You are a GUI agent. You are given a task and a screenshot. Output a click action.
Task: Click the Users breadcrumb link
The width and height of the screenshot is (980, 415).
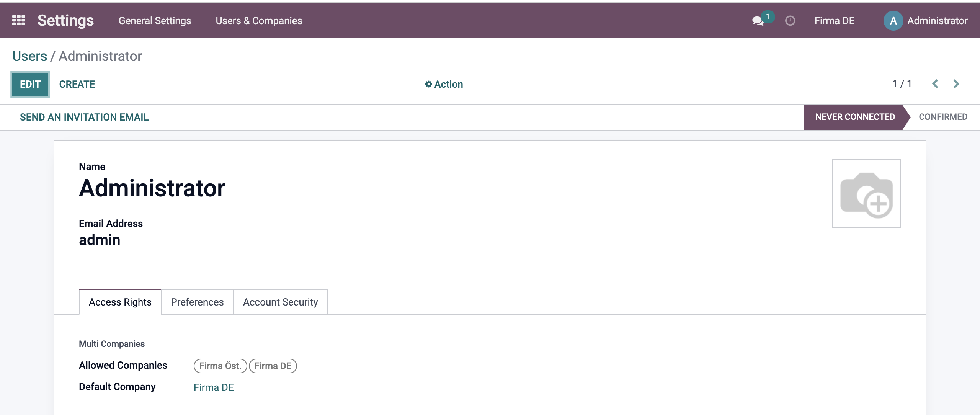click(x=29, y=56)
